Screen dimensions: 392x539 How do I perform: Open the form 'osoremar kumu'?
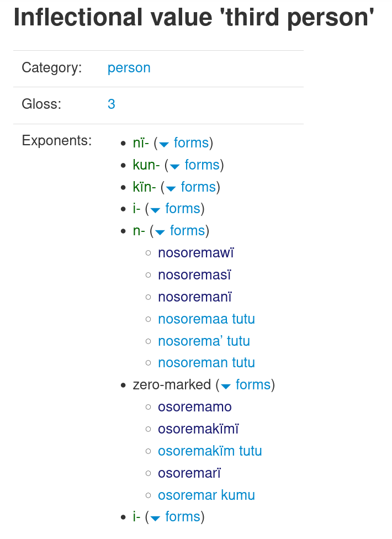(x=206, y=495)
